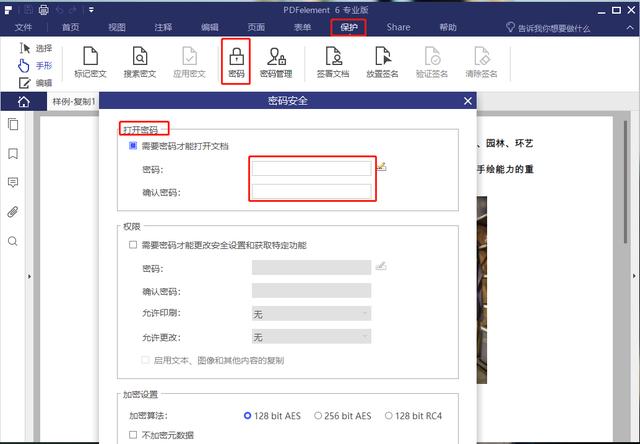Select 128 bit RC4 encryption
This screenshot has height=444, width=640.
[389, 415]
